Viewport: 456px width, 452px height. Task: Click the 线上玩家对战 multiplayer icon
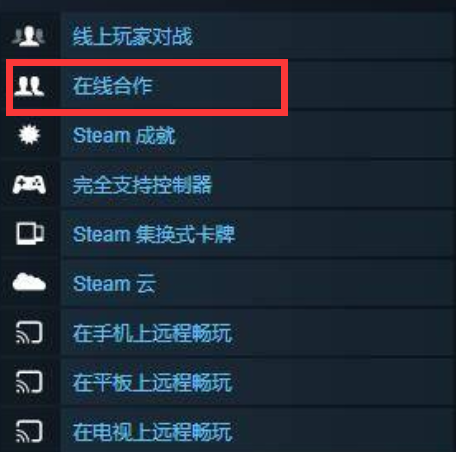(x=29, y=36)
